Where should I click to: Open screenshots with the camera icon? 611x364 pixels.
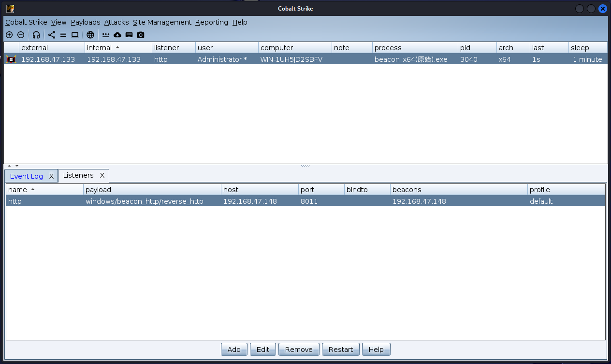pos(141,35)
